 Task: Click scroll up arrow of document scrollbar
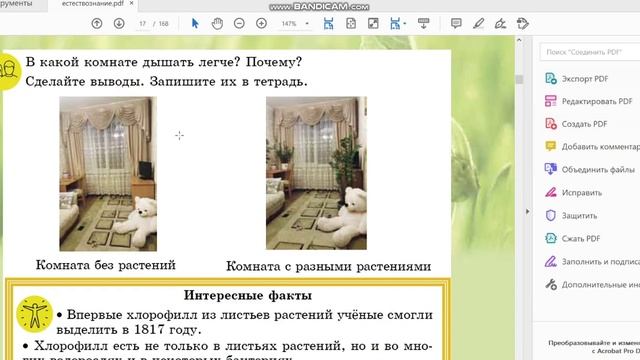[x=519, y=40]
